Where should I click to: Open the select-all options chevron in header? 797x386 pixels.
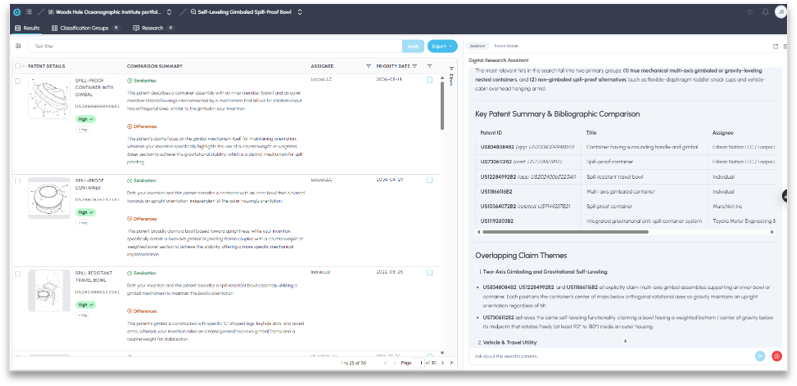[x=24, y=66]
